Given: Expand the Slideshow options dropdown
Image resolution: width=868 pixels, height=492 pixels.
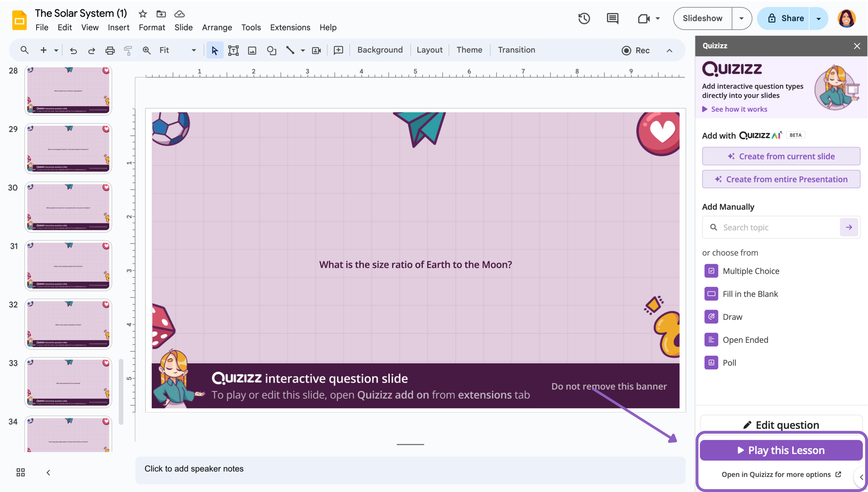Looking at the screenshot, I should coord(741,18).
